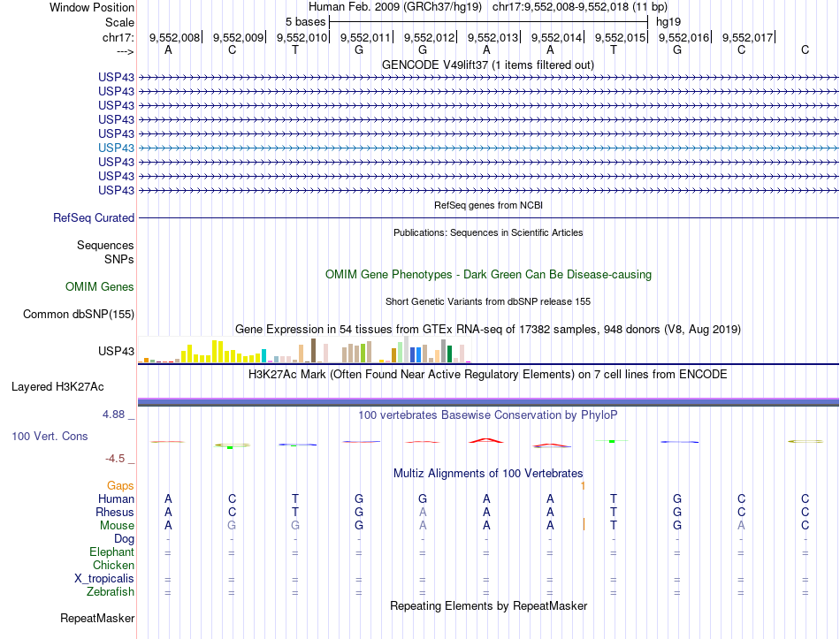The height and width of the screenshot is (639, 840).
Task: Click the orange Gaps row label
Action: click(x=120, y=485)
